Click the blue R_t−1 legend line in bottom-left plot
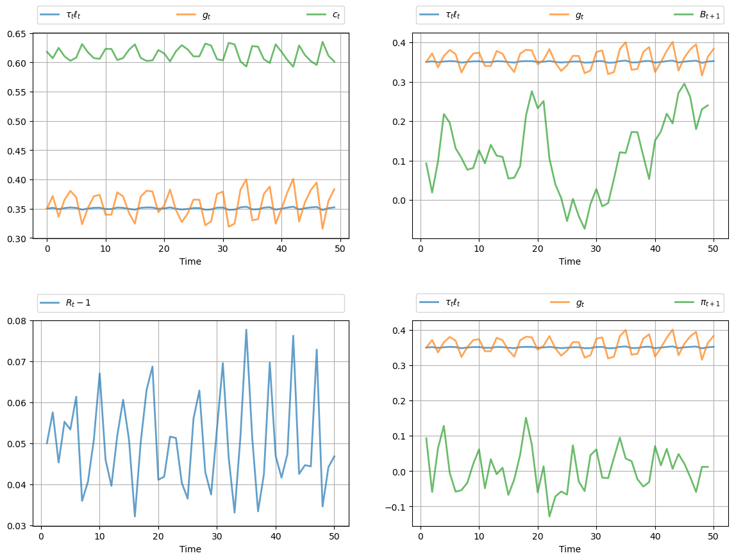Screen dimensions: 734x560 [x=50, y=302]
